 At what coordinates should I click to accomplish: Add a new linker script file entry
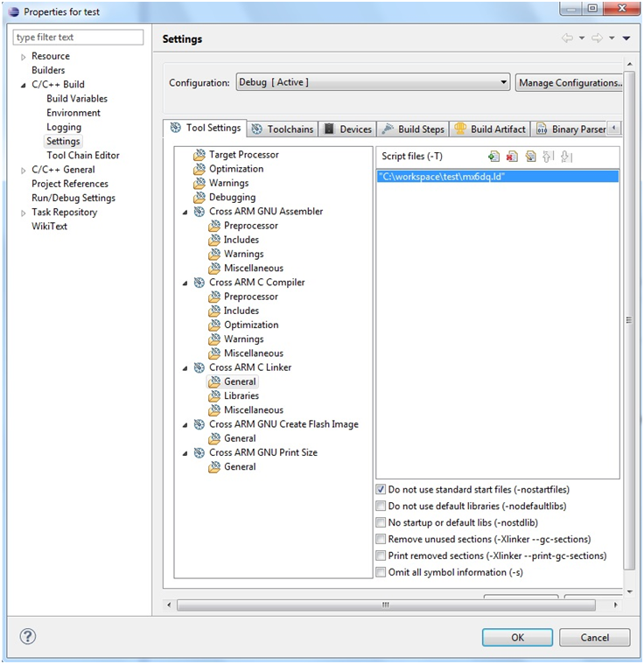[x=493, y=157]
